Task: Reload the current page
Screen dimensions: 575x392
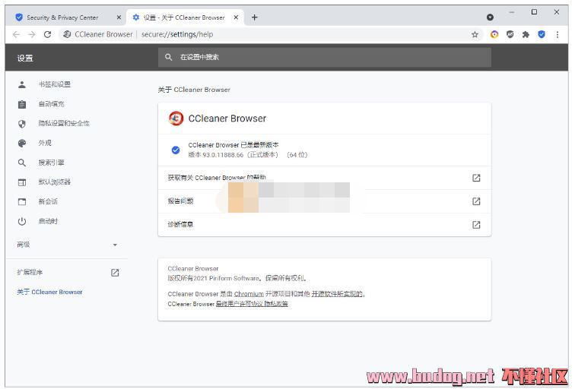Action: pos(47,34)
